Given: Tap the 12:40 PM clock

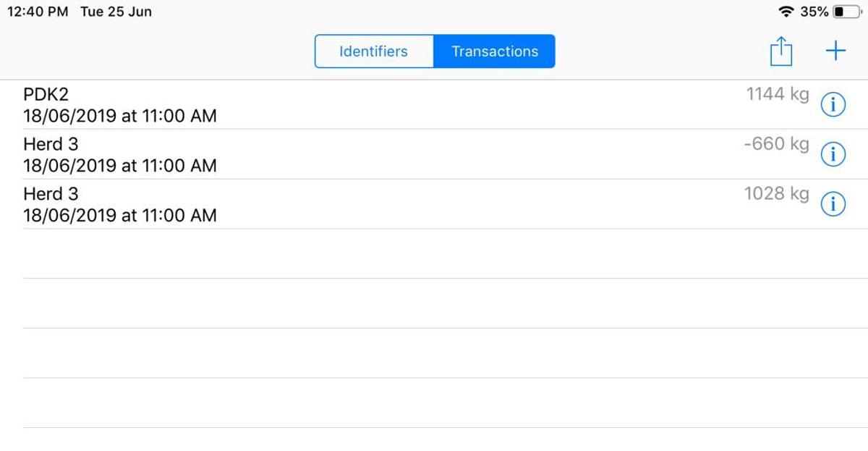Looking at the screenshot, I should pyautogui.click(x=37, y=12).
